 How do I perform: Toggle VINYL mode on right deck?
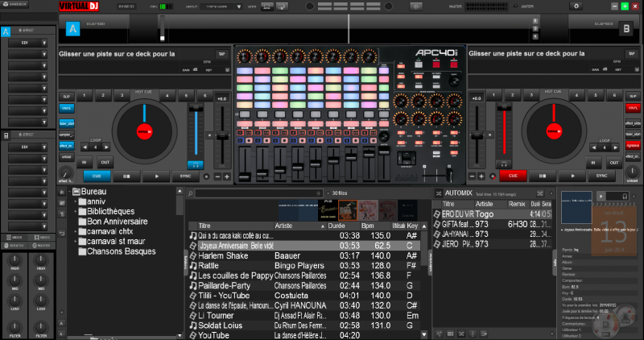point(632,108)
